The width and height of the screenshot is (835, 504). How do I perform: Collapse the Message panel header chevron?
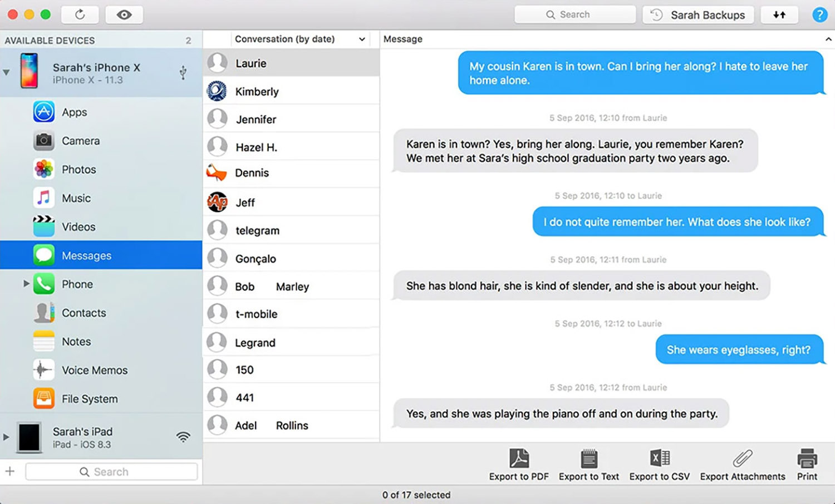point(828,39)
